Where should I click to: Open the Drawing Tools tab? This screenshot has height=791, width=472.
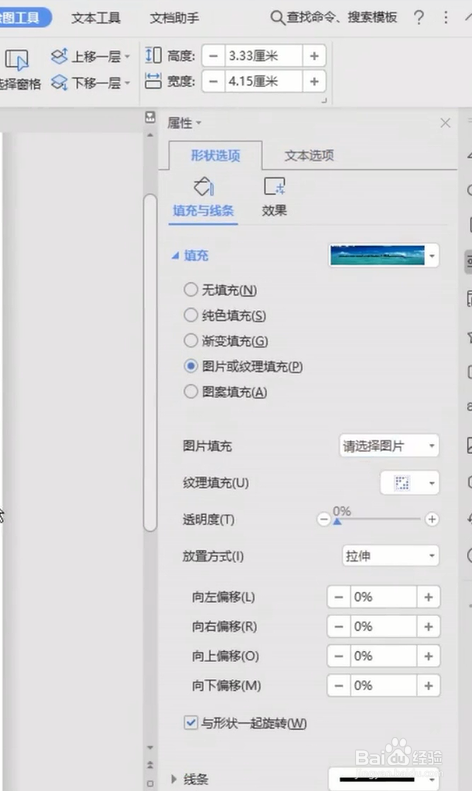tap(23, 18)
